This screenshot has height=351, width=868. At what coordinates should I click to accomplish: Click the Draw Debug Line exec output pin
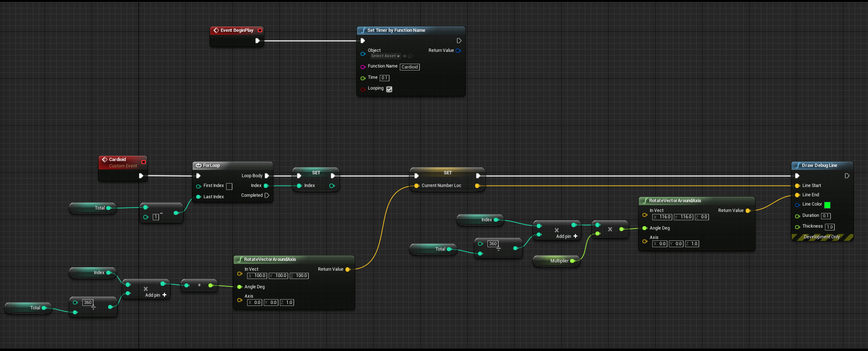847,176
